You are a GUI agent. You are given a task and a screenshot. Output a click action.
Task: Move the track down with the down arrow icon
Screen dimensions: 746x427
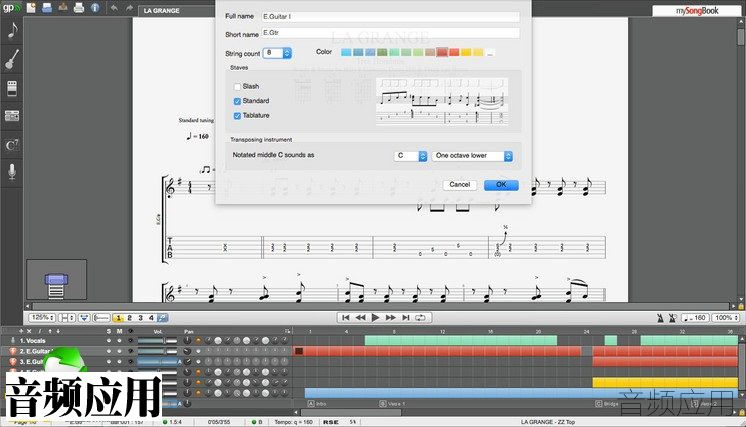pyautogui.click(x=58, y=331)
